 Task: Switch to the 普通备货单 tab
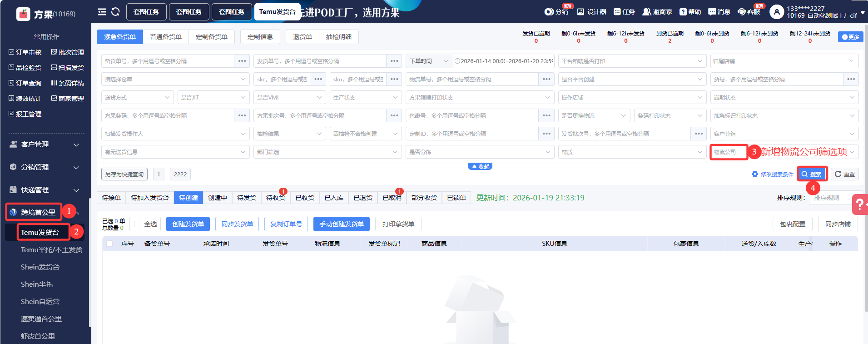point(166,37)
